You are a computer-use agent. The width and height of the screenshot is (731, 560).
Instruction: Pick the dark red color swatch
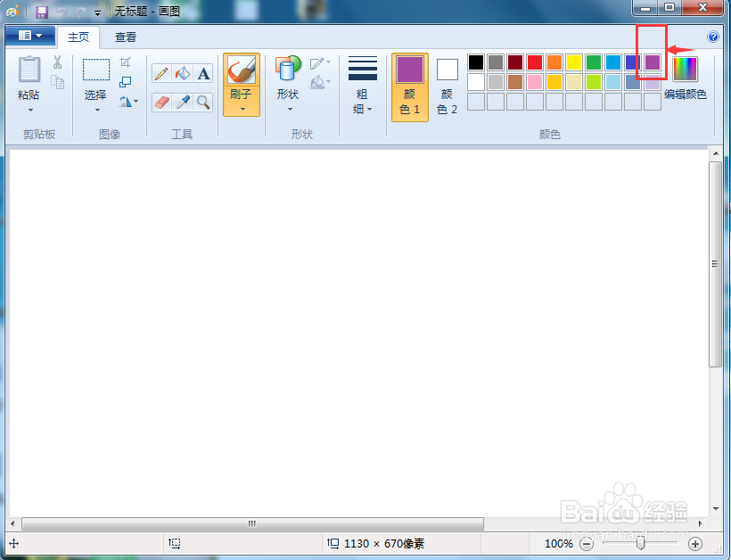[x=515, y=62]
